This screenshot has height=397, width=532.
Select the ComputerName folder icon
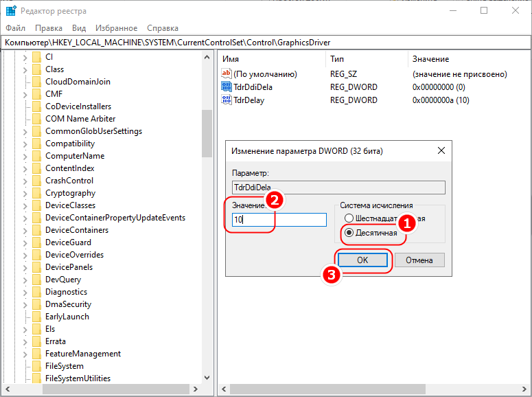pyautogui.click(x=37, y=156)
